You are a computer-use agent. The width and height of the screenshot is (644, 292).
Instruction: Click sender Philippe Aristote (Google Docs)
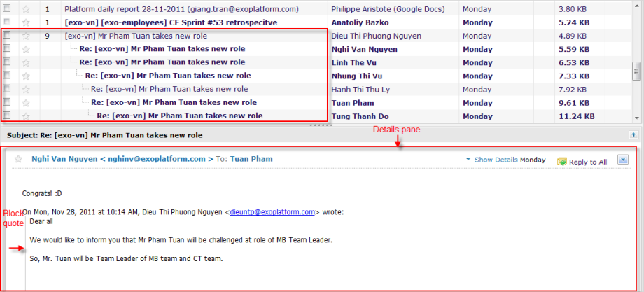[388, 8]
